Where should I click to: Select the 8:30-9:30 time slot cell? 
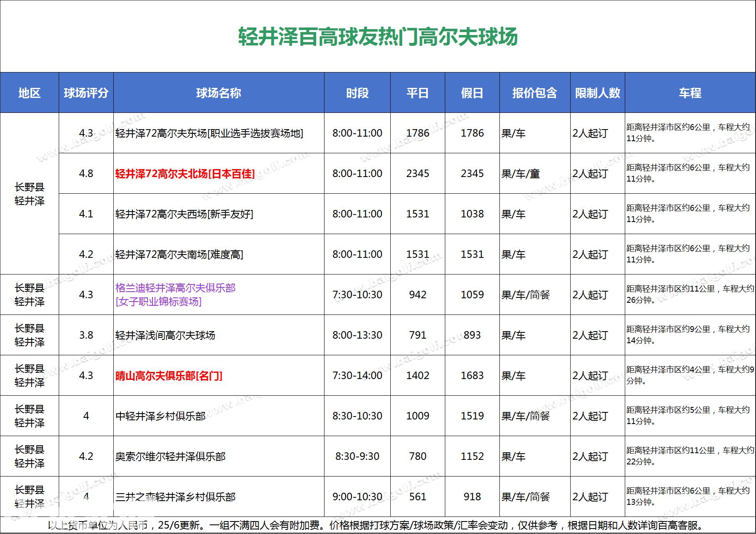(357, 457)
